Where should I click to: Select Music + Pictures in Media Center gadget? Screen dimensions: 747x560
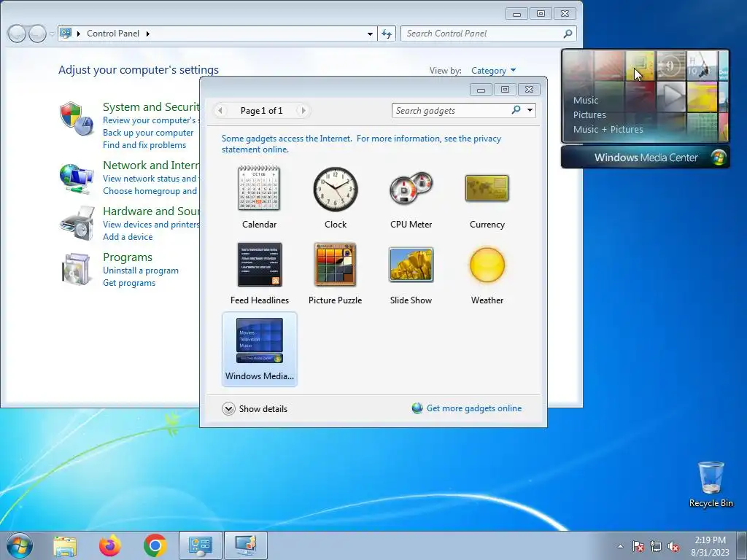click(608, 129)
